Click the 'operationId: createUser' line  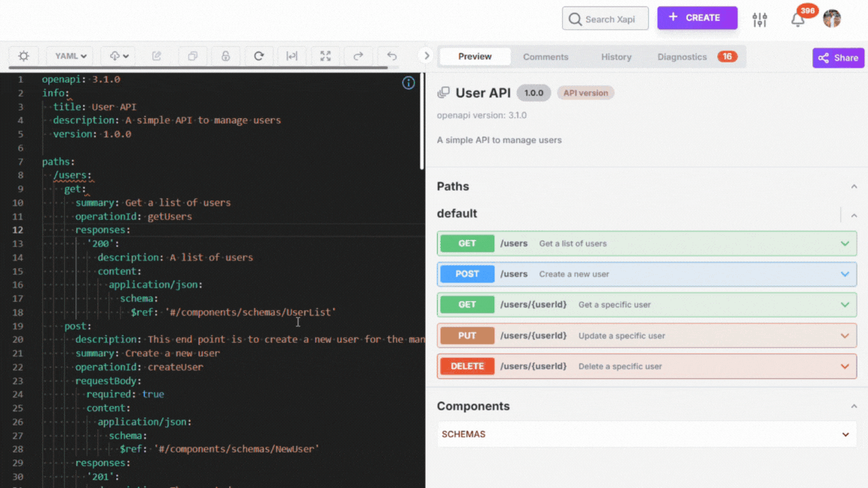[139, 367]
